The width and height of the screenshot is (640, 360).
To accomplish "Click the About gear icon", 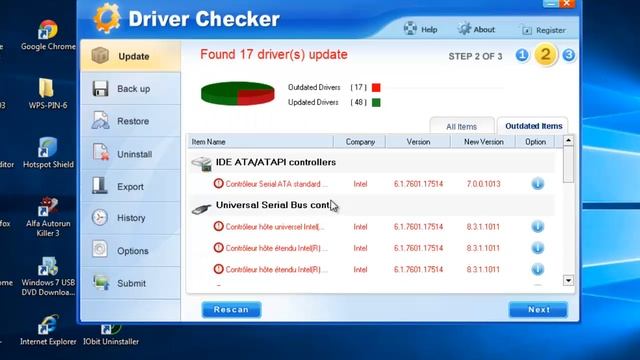I will [x=464, y=29].
